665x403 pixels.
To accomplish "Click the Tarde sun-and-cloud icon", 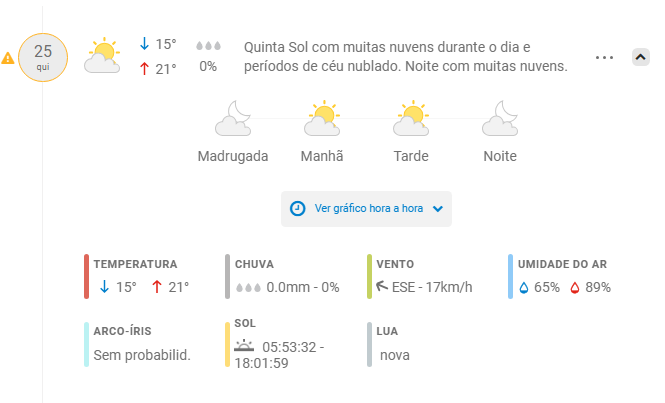I will [411, 118].
